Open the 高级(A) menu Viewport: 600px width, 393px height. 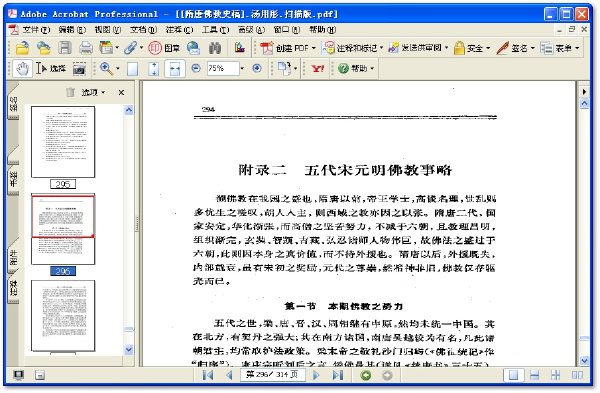(251, 29)
